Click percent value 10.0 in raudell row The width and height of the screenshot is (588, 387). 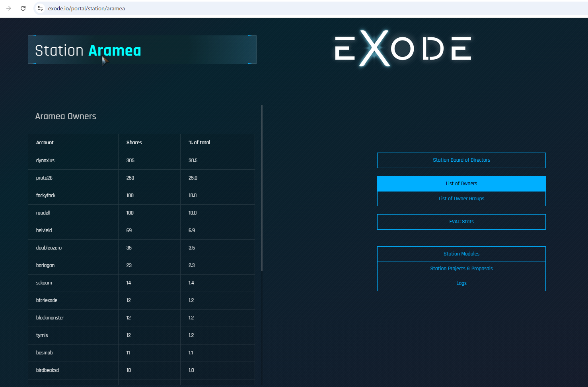193,213
